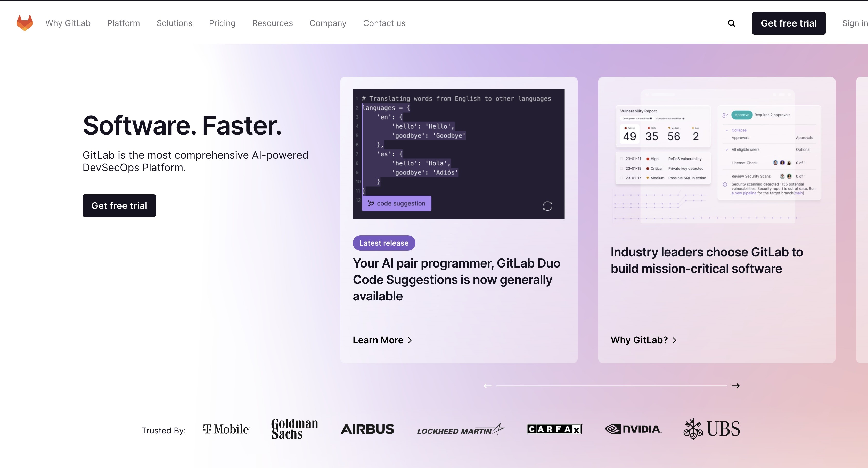Click the refresh icon in the code suggestion panel
868x468 pixels.
[x=547, y=206]
